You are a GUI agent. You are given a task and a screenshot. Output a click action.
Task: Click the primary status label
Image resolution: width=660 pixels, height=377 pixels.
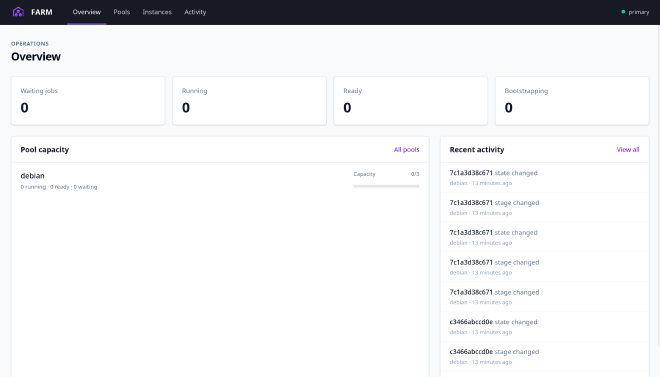pos(639,12)
